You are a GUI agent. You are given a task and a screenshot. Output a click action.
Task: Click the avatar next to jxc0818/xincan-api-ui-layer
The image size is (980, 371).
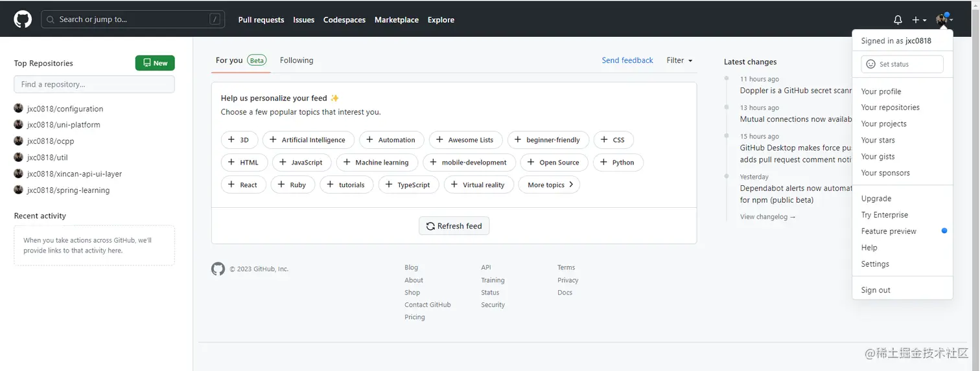[18, 174]
